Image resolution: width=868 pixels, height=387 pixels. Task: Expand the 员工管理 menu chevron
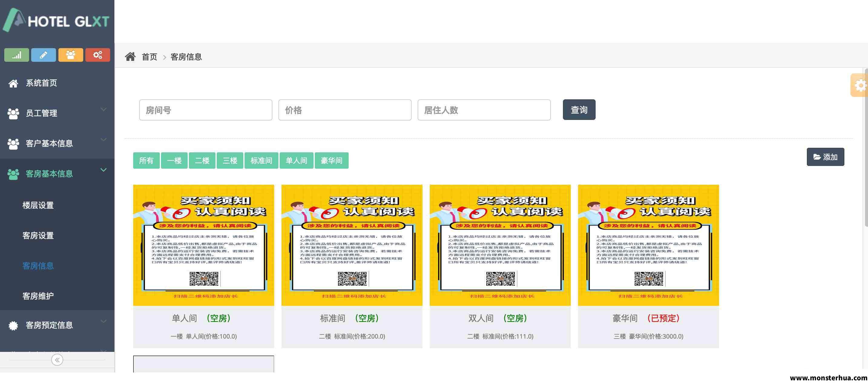(104, 110)
